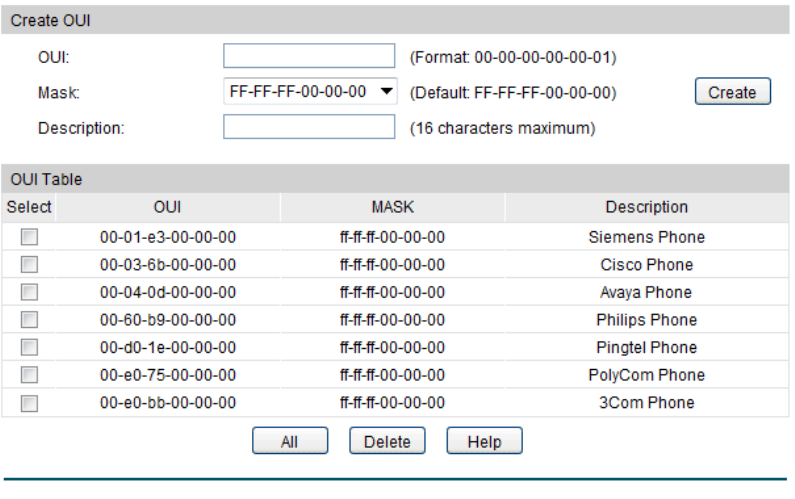The height and width of the screenshot is (499, 795).
Task: Tick the 3Com Phone checkbox
Action: coord(29,403)
